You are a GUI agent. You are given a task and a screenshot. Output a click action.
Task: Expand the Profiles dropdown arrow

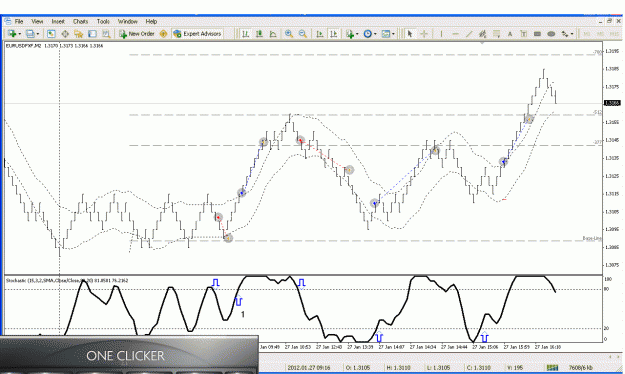38,34
